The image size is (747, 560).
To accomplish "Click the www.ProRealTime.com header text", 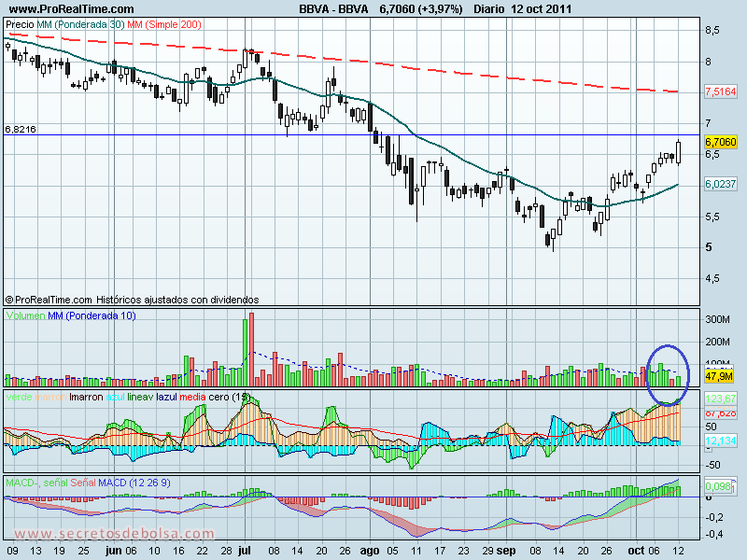I will (x=72, y=8).
